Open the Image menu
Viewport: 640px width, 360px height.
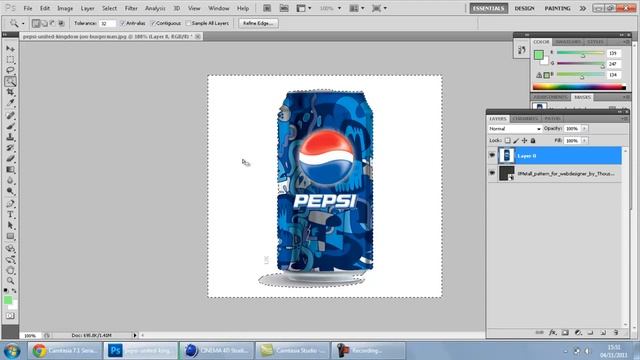[65, 8]
